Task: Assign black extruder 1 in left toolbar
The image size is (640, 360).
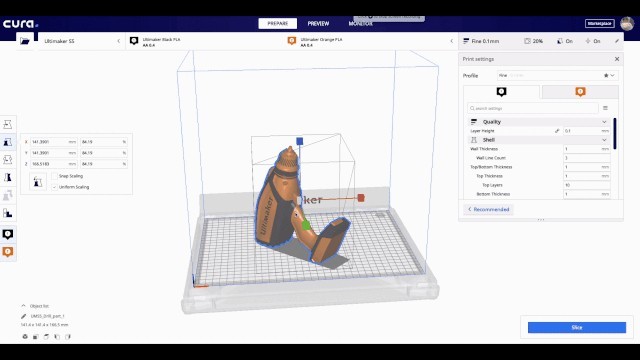Action: (x=8, y=234)
